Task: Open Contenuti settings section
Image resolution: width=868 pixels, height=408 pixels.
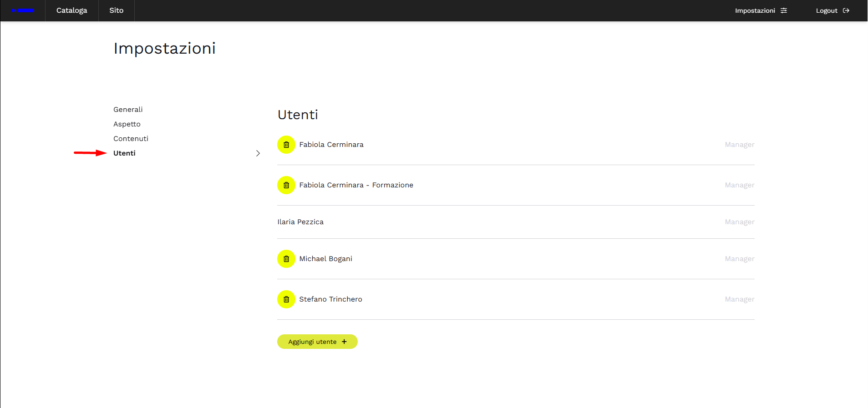Action: tap(131, 139)
